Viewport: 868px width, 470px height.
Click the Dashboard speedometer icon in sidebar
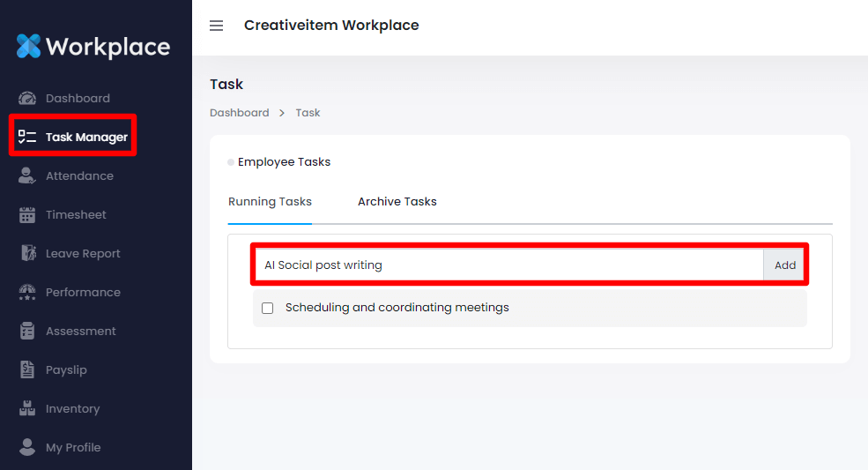(27, 98)
